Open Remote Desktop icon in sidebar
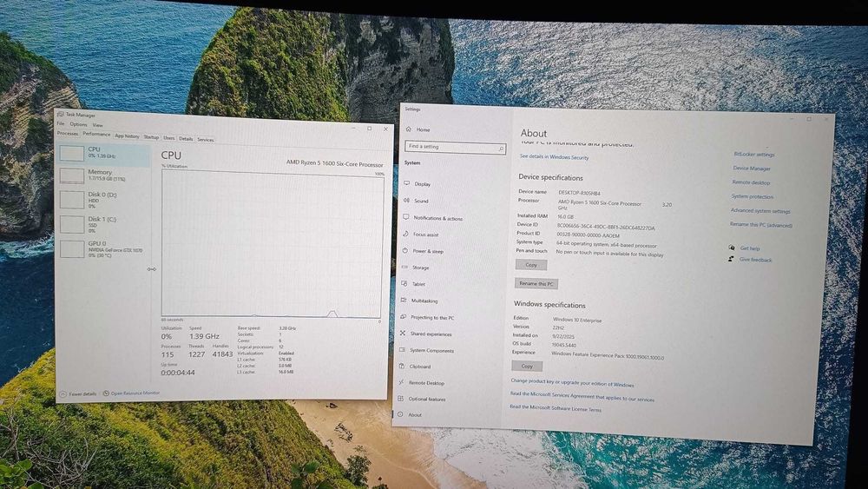Screen dimensions: 868x489 click(x=401, y=382)
